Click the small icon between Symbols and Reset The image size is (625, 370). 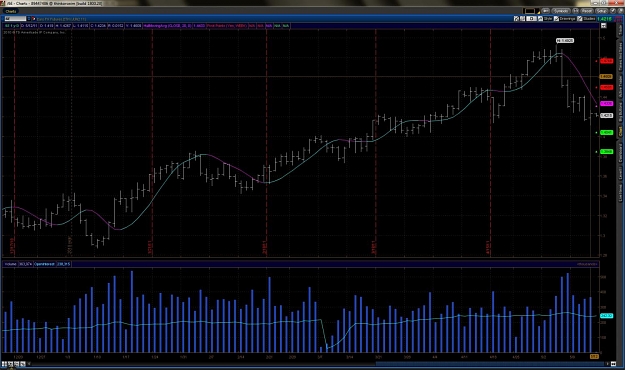576,11
